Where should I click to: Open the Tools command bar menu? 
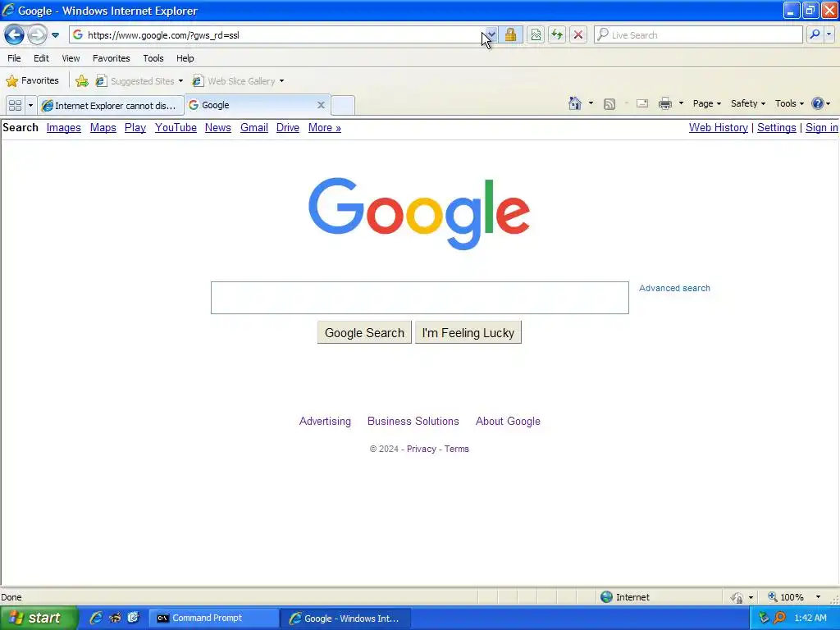tap(789, 103)
